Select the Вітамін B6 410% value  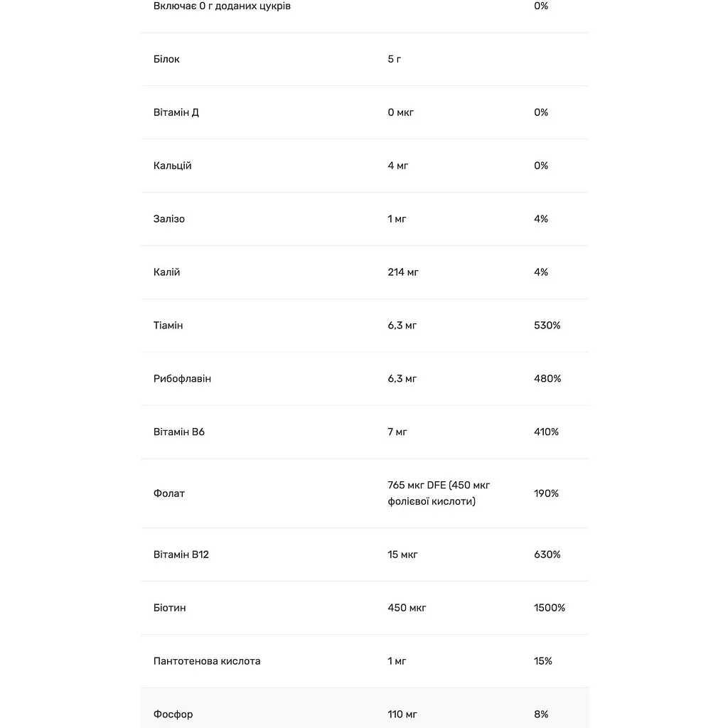coord(546,432)
